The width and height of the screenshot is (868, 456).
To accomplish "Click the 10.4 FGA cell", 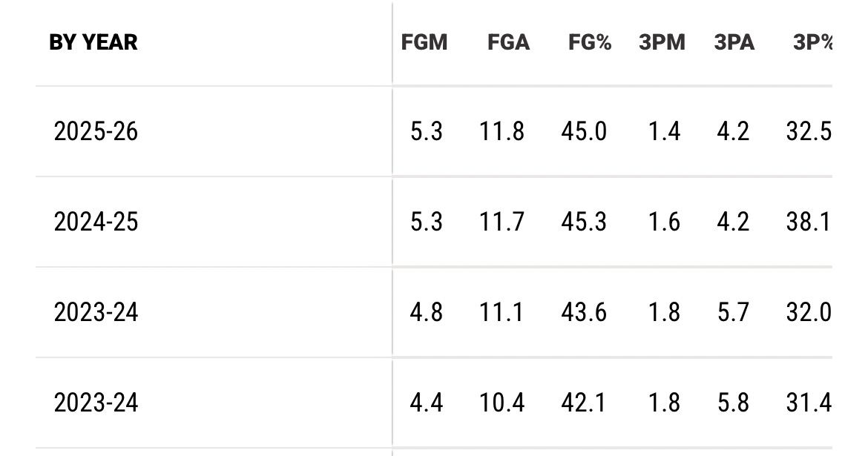I will click(x=502, y=403).
